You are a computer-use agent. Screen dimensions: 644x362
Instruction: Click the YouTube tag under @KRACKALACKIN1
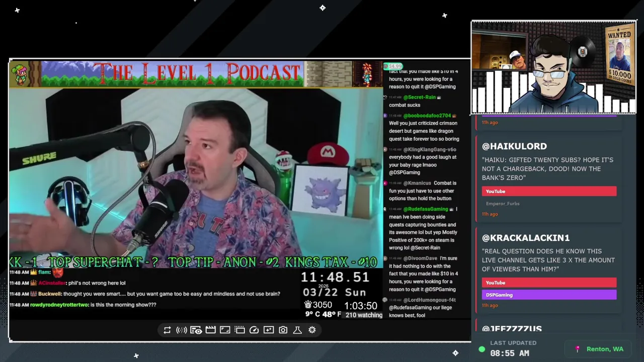549,283
